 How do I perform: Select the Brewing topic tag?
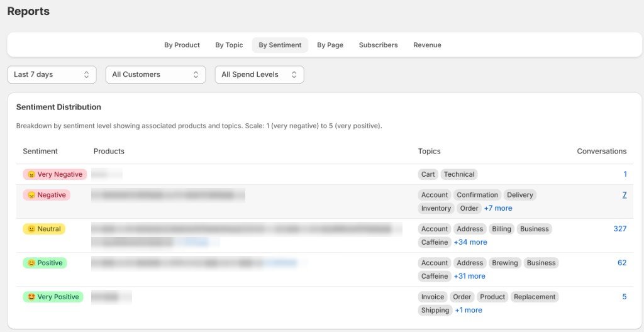[505, 263]
